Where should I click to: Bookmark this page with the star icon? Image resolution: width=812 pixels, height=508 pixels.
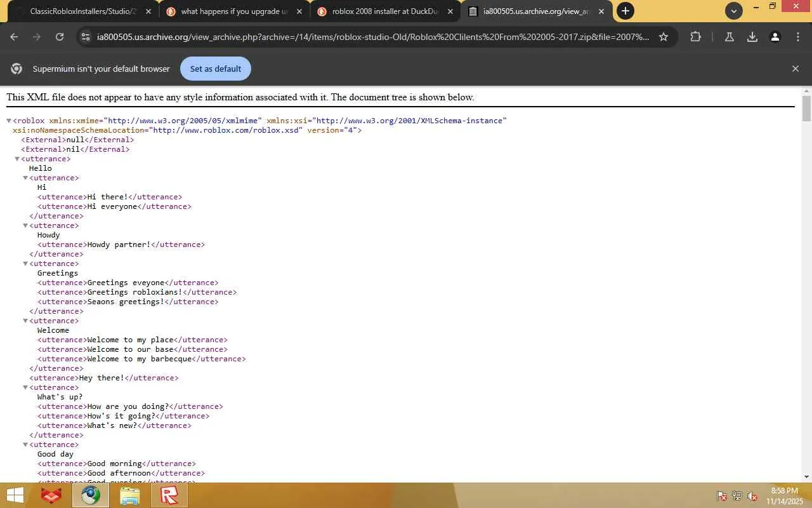664,37
